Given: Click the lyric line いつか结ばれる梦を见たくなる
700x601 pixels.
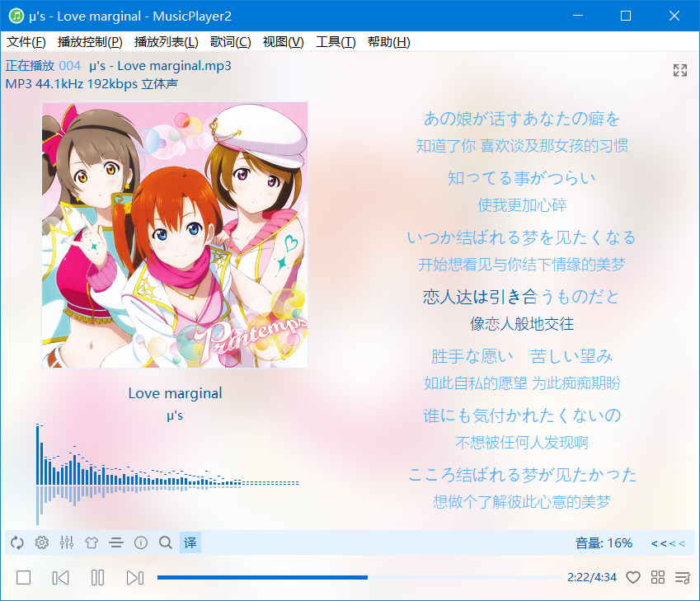Looking at the screenshot, I should click(x=521, y=237).
